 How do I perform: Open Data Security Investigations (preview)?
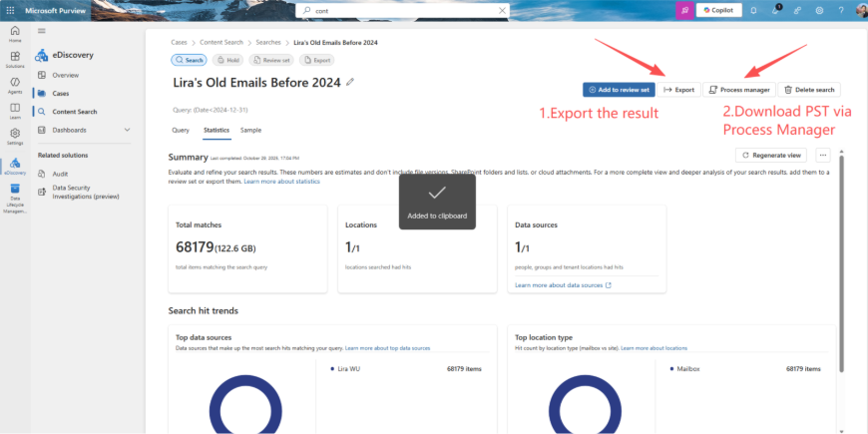(85, 193)
